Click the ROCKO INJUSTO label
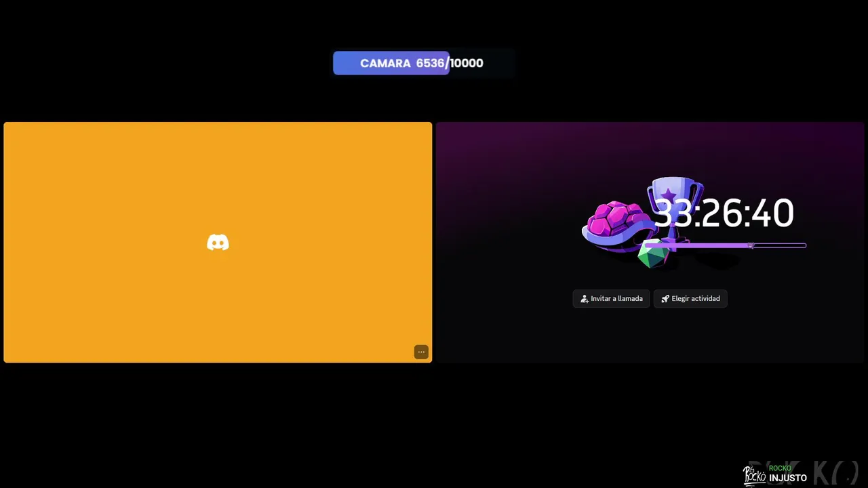The width and height of the screenshot is (868, 488). coord(788,473)
